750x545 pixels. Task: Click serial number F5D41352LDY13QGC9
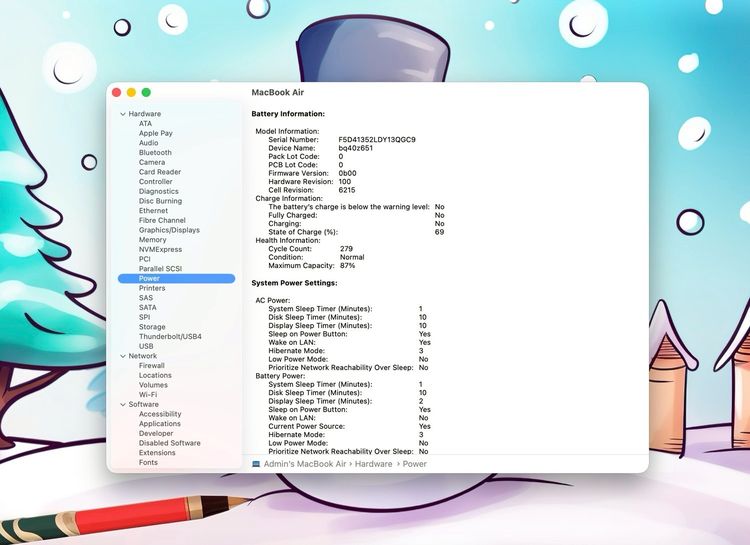pos(377,140)
